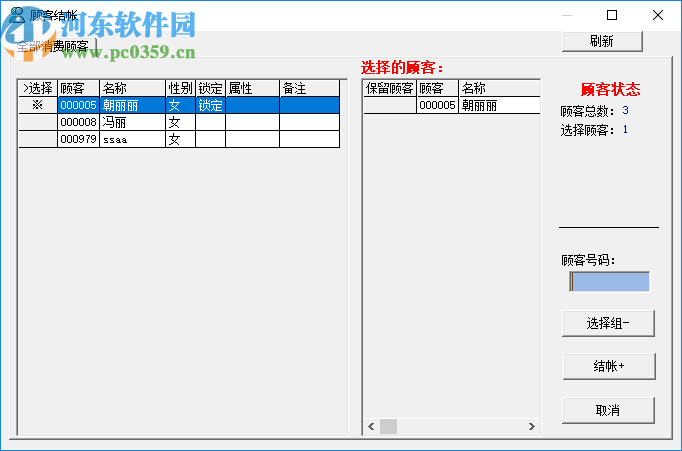Click the right scroll arrow of horizontal scrollbar
This screenshot has height=451, width=682.
point(532,427)
